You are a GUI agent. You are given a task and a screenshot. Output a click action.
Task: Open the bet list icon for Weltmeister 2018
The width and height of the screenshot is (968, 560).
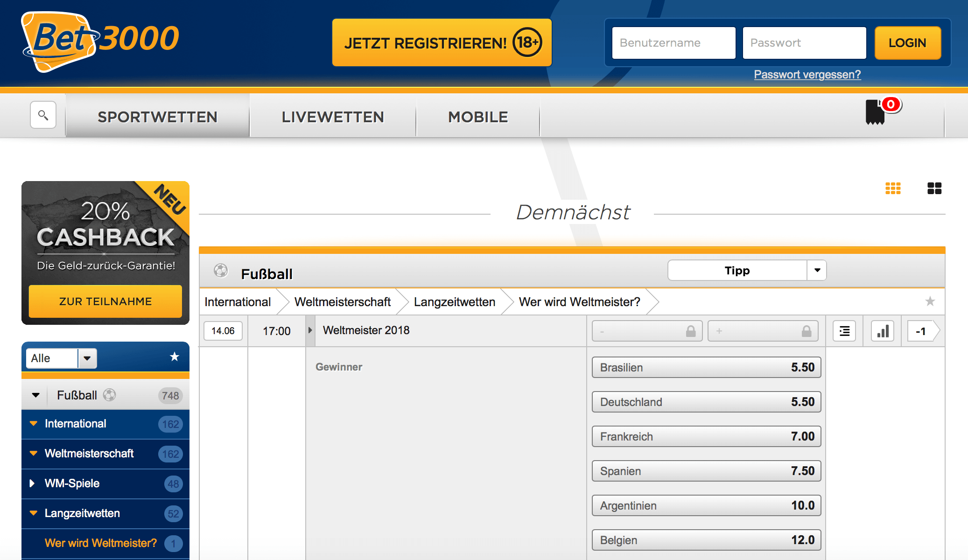844,331
